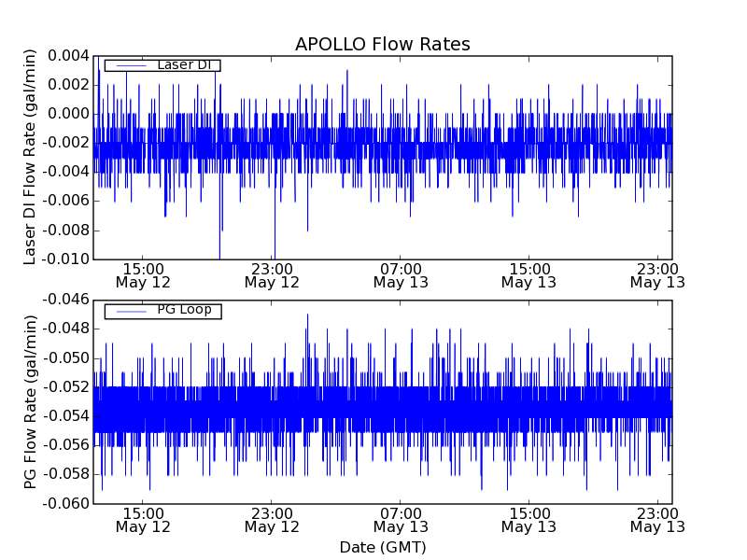The width and height of the screenshot is (747, 560).
Task: Click the 15:00 May 13 tick under top plot
Action: click(529, 274)
